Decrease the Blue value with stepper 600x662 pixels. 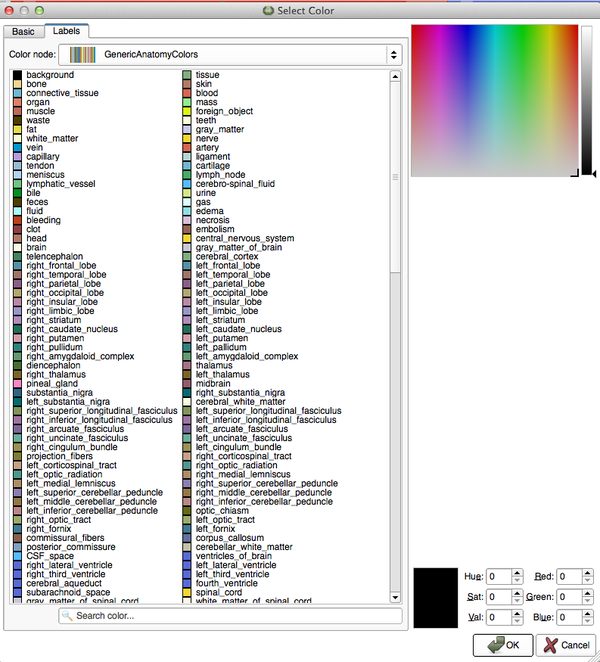click(588, 622)
